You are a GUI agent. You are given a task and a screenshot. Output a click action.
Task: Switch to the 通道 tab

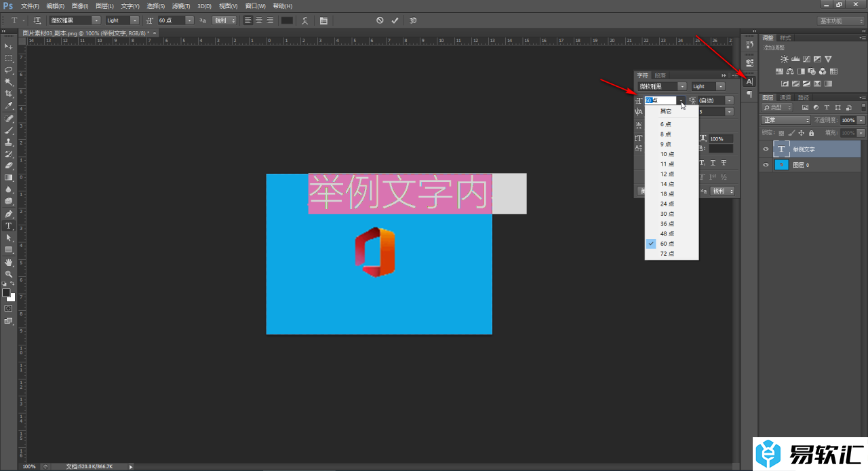point(785,98)
